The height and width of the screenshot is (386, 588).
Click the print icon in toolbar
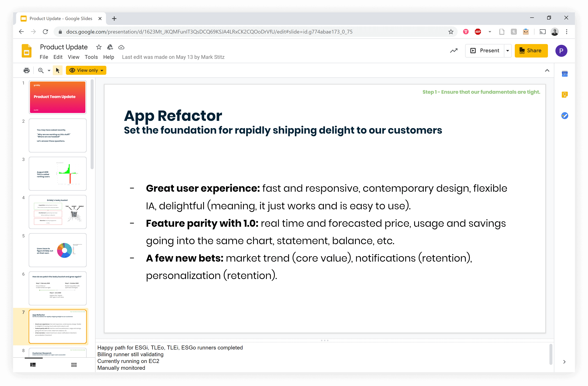(26, 70)
